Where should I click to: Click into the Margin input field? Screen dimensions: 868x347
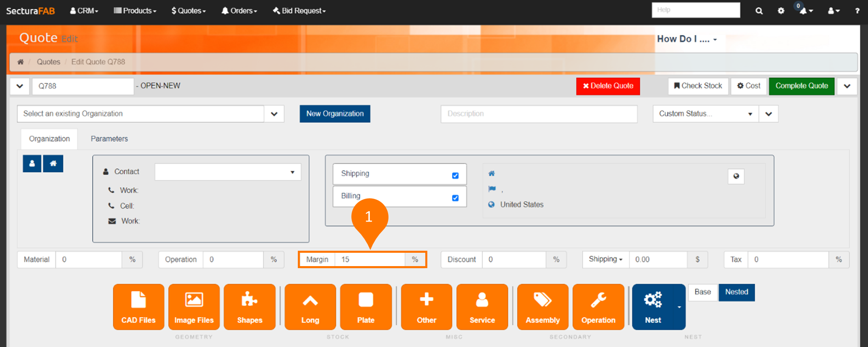[369, 260]
